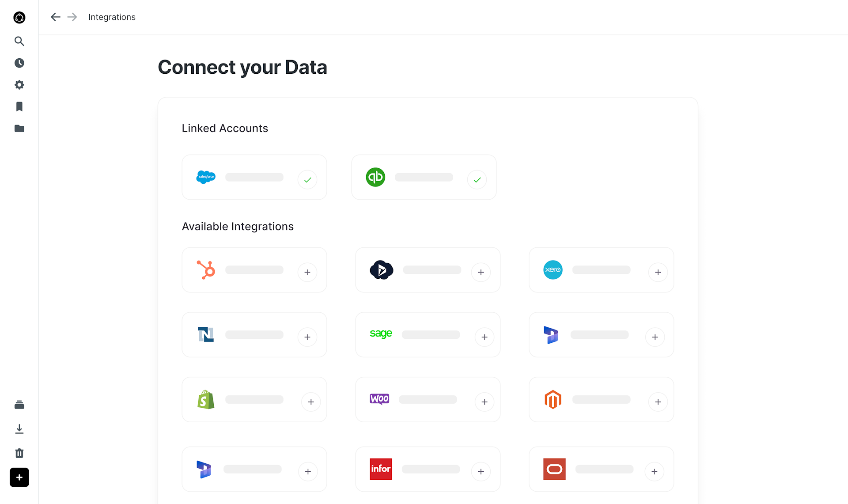Click the Integrations breadcrumb title
Image resolution: width=848 pixels, height=504 pixels.
pyautogui.click(x=112, y=17)
